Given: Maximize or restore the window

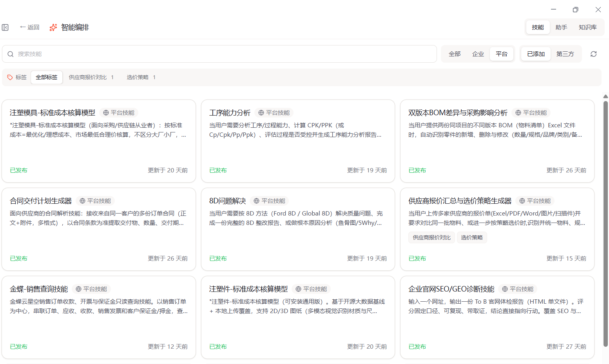Looking at the screenshot, I should point(575,9).
